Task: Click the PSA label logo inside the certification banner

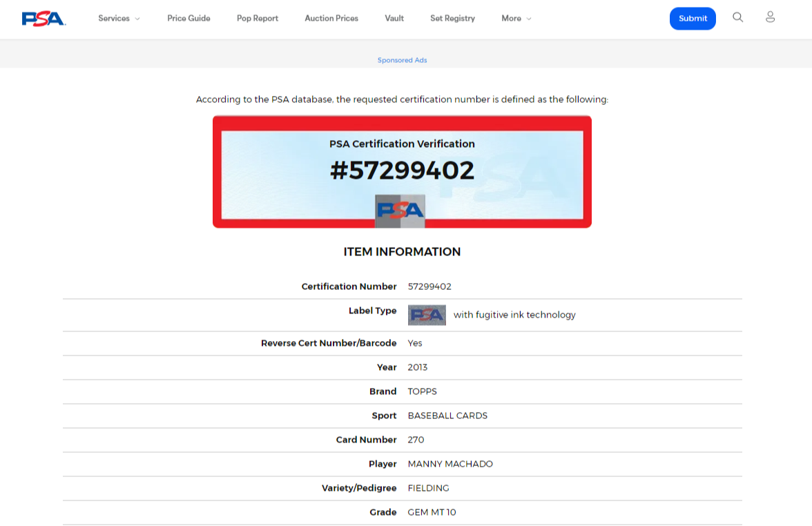Action: click(x=400, y=211)
